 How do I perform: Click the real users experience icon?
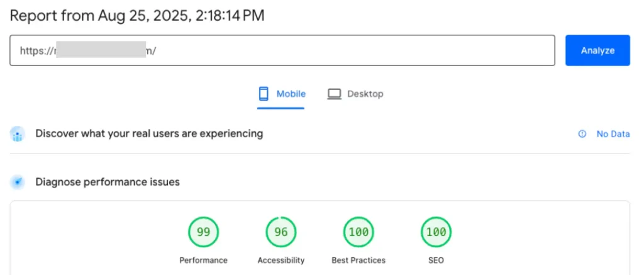pyautogui.click(x=18, y=135)
